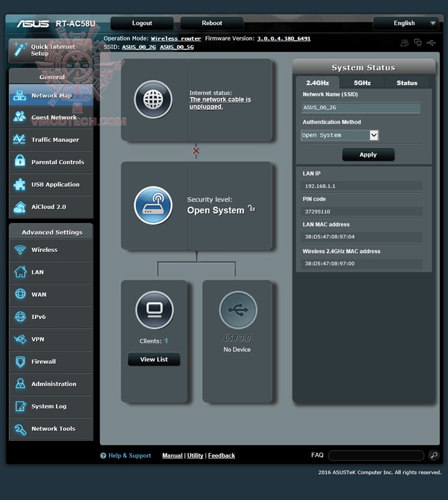The image size is (448, 500).
Task: Open the Traffic Manager menu item
Action: [51, 140]
